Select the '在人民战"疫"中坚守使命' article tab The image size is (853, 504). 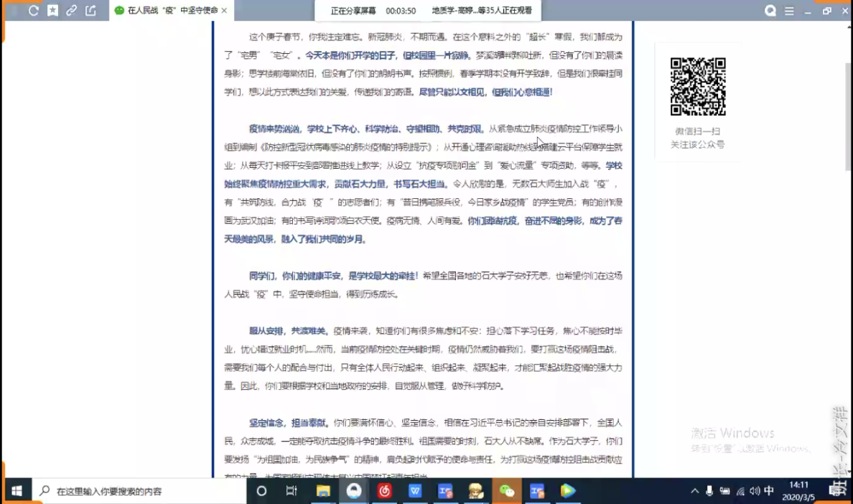click(169, 11)
